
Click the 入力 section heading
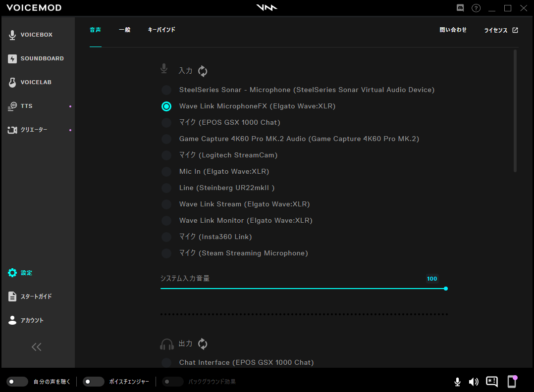click(x=186, y=71)
